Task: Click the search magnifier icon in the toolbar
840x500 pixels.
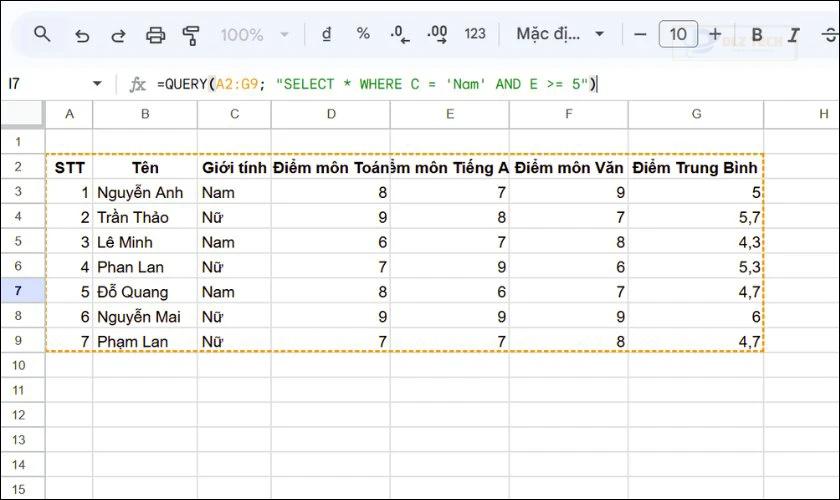Action: click(42, 34)
